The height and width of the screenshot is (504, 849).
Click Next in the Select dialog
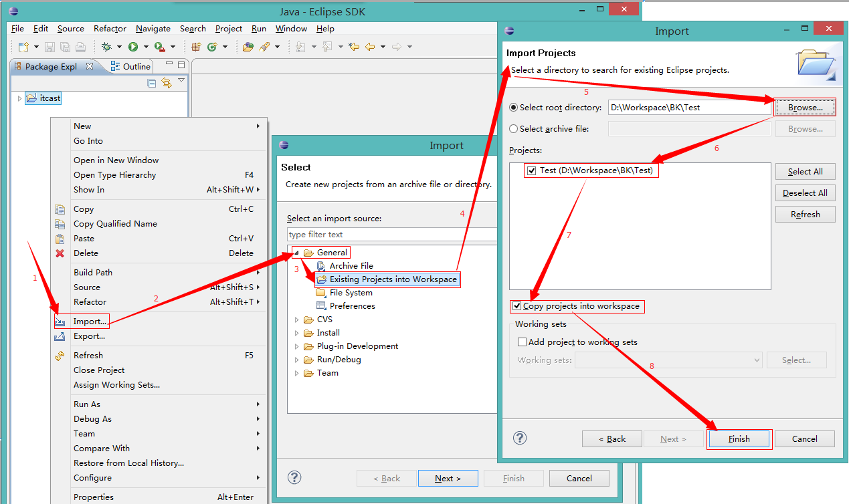click(448, 478)
